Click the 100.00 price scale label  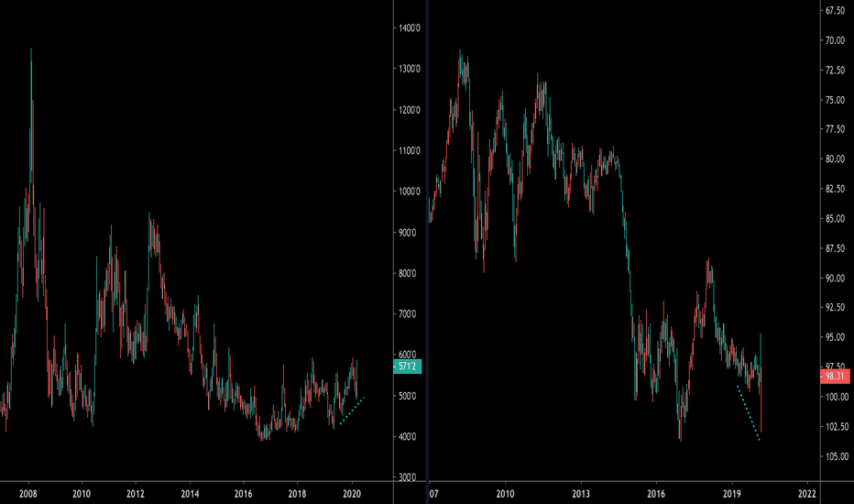836,397
